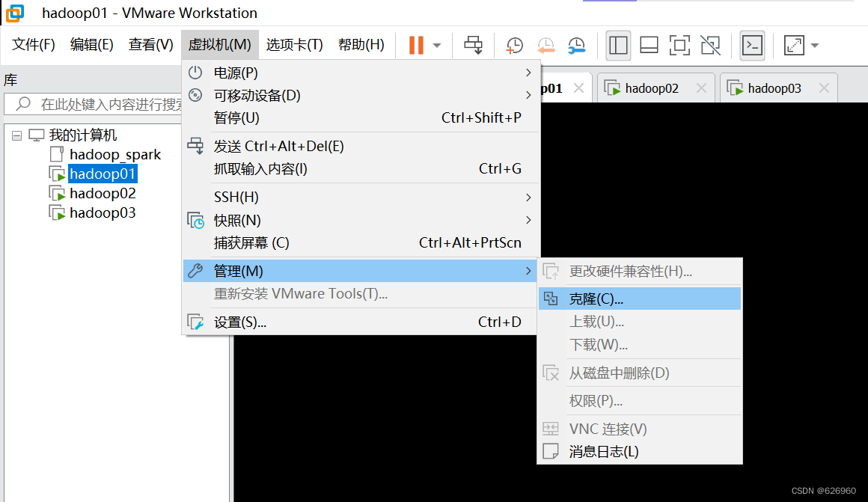Viewport: 868px width, 502px height.
Task: Click the disc icon beside 可移动设备(D)
Action: pyautogui.click(x=195, y=95)
